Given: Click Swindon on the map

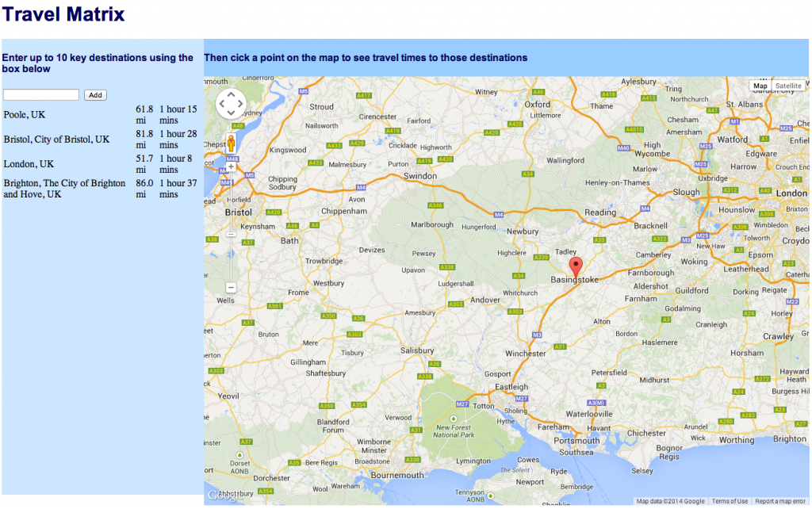Looking at the screenshot, I should pos(420,176).
